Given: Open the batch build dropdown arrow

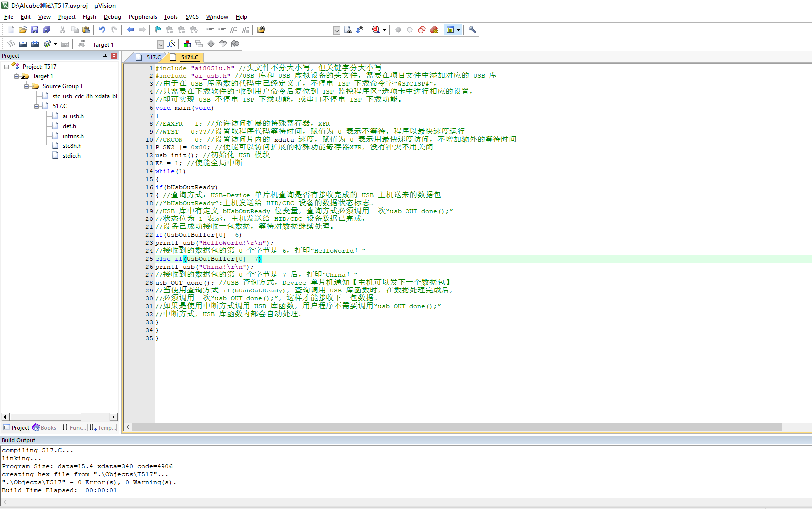Looking at the screenshot, I should click(x=55, y=44).
